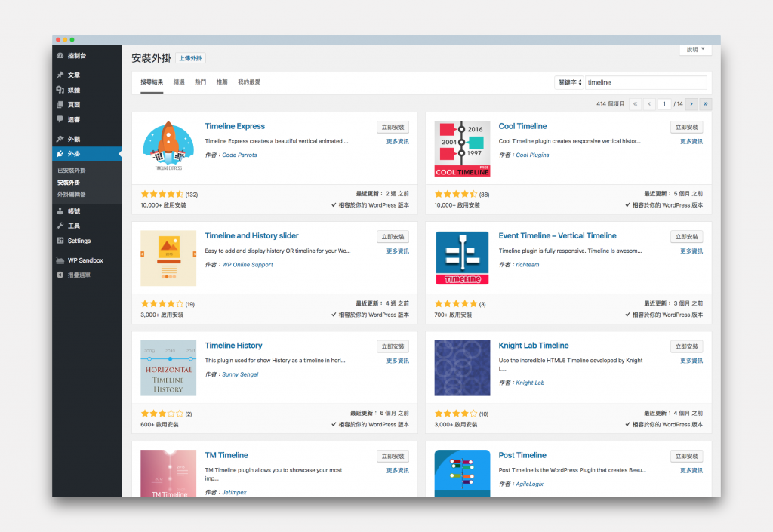Expand the Help (說明) dropdown tab
The height and width of the screenshot is (532, 773).
point(695,49)
